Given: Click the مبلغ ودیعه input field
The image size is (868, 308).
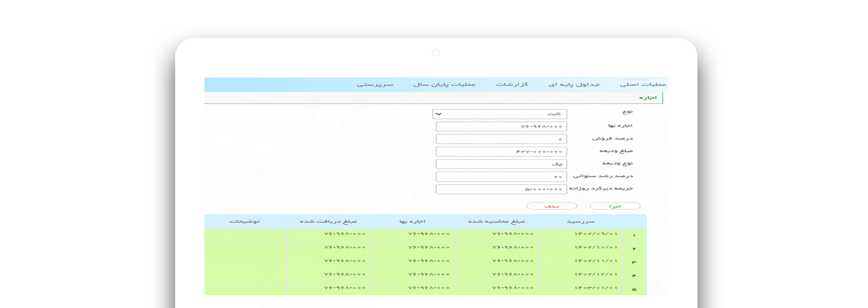Looking at the screenshot, I should (x=501, y=152).
